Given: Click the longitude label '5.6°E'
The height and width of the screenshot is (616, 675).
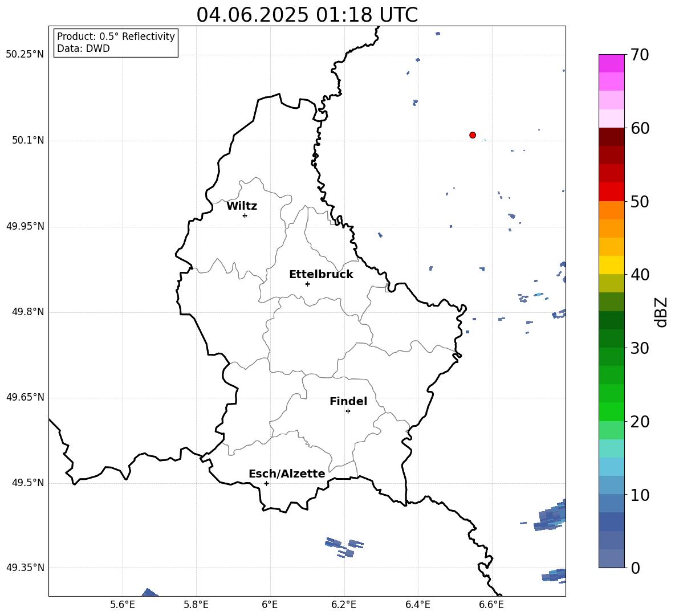Looking at the screenshot, I should pos(123,605).
